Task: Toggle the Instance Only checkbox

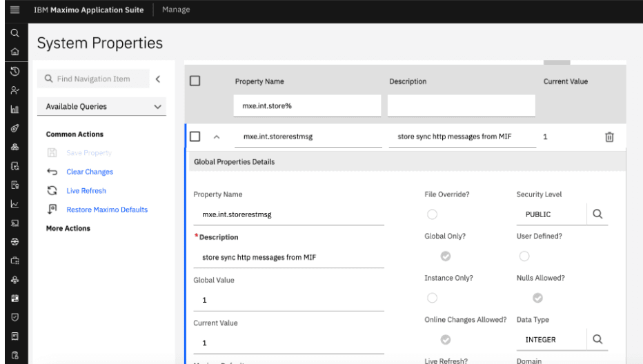Action: click(x=432, y=298)
